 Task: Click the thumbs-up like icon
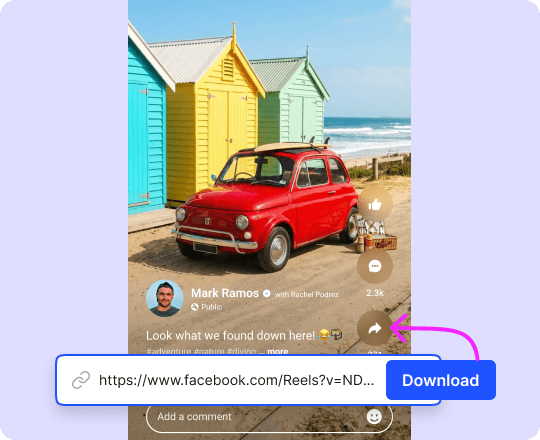[x=375, y=205]
